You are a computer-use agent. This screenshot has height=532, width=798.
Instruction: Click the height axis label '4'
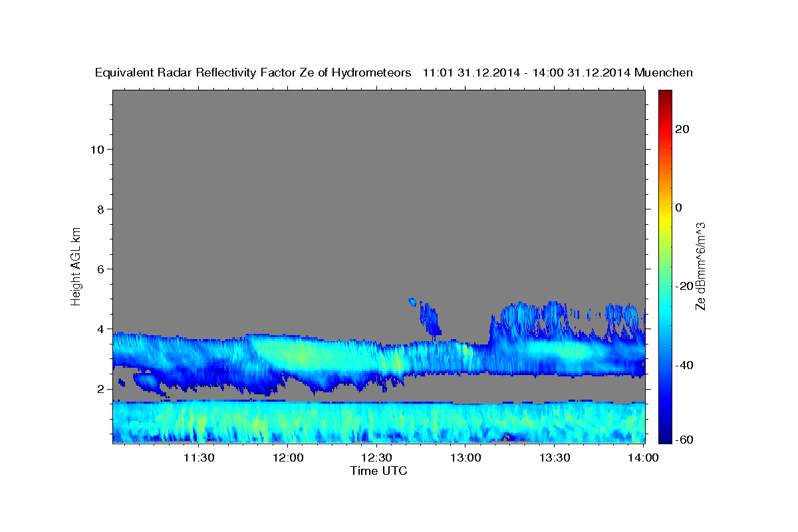pos(100,329)
